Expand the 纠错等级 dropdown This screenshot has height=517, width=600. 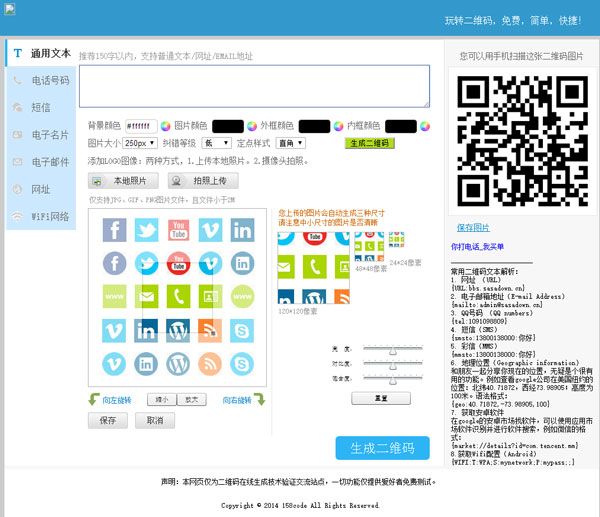(217, 143)
